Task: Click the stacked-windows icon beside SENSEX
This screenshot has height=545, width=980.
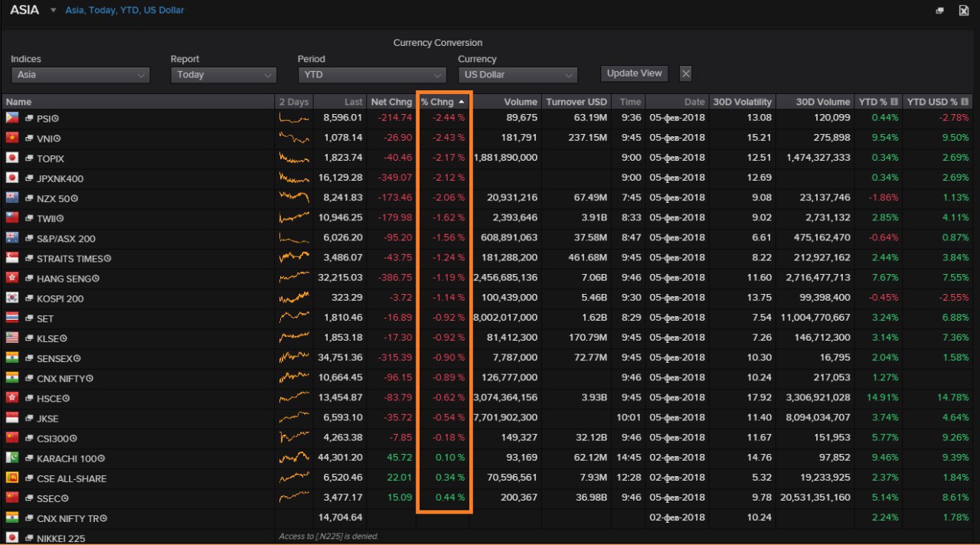Action: coord(29,358)
